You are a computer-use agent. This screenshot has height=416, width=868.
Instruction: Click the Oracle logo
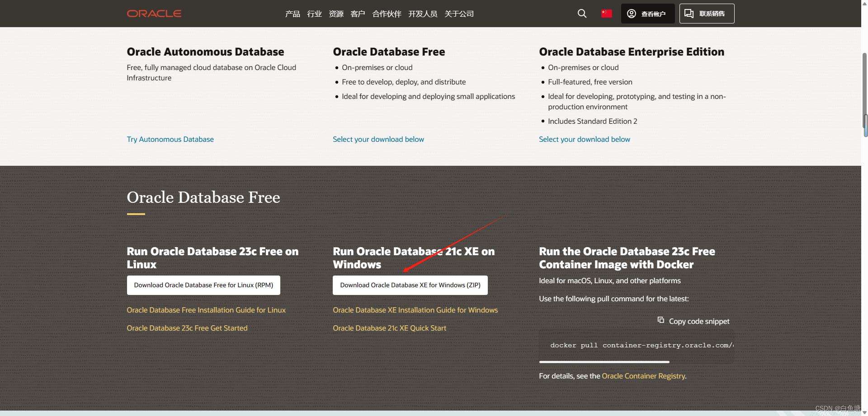coord(154,14)
